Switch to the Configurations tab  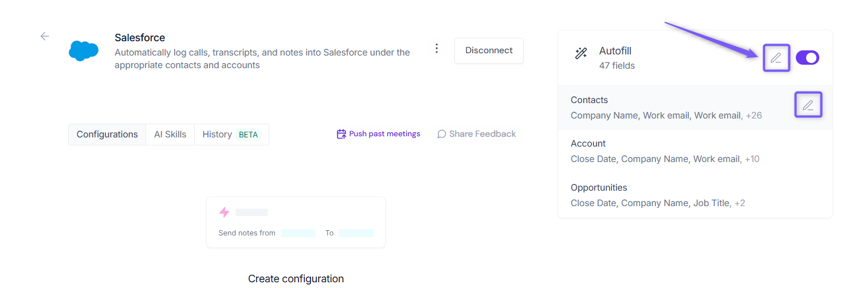tap(107, 135)
